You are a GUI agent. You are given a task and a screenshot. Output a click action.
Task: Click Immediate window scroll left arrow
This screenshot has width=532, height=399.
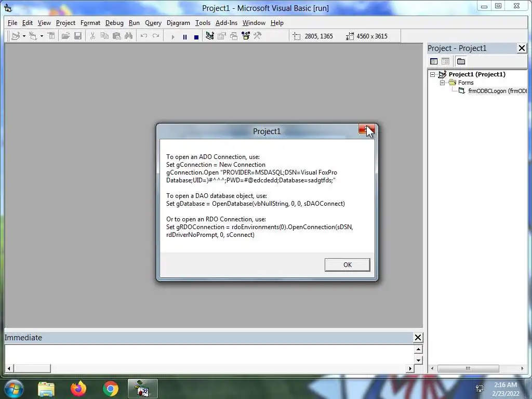coord(9,368)
